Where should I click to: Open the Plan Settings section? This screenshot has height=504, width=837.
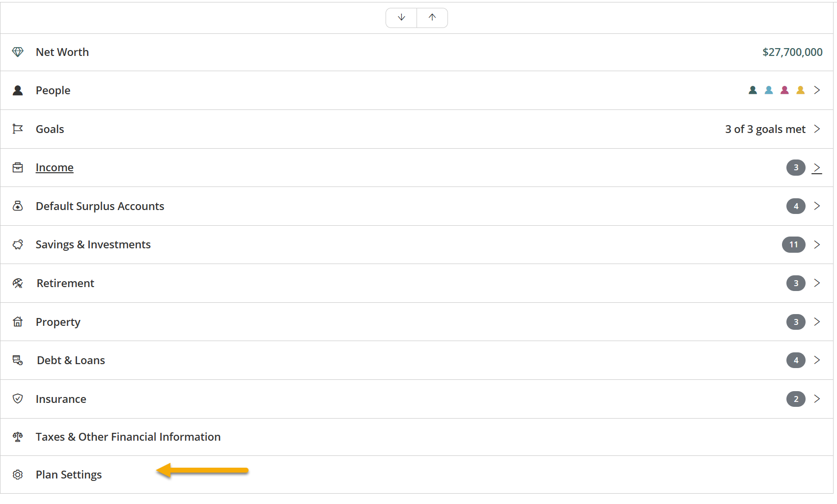pos(69,475)
